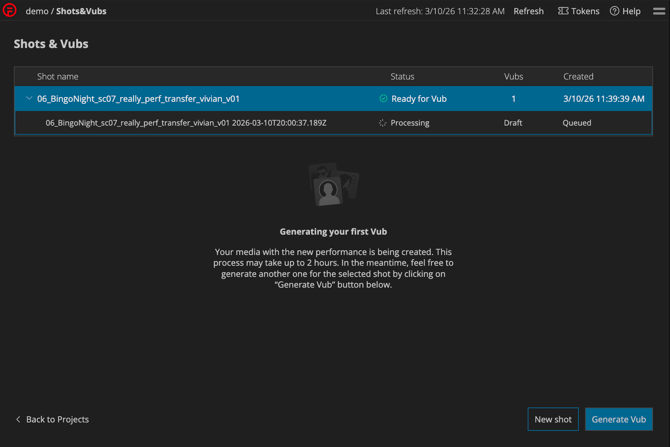Click the Shot name column header
The image size is (670, 447).
click(57, 76)
